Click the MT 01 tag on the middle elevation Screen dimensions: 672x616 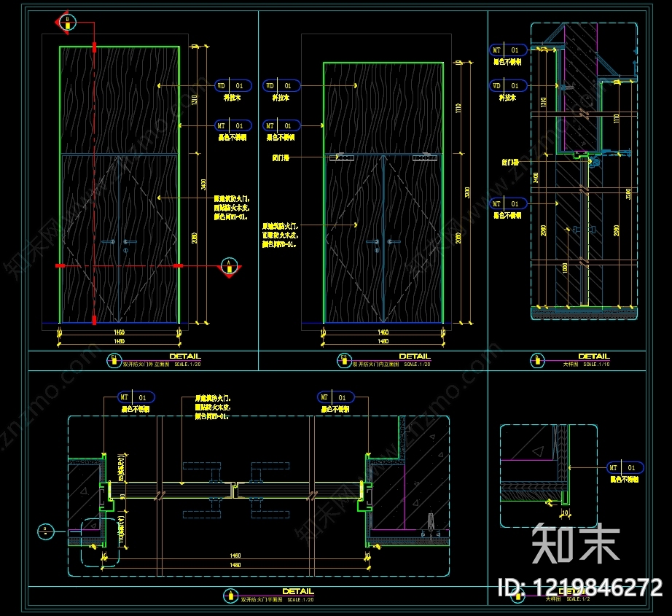tap(281, 125)
